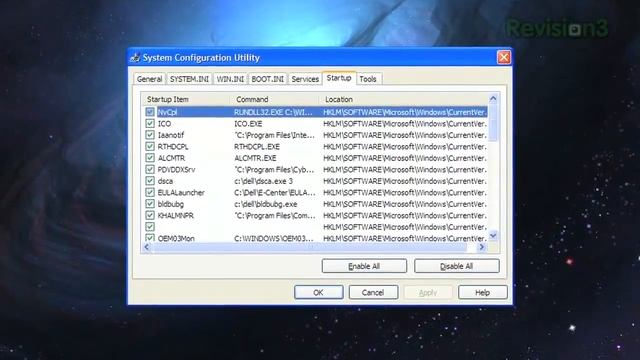Toggle the OEM03Mon startup checkbox
The width and height of the screenshot is (640, 360).
point(150,238)
